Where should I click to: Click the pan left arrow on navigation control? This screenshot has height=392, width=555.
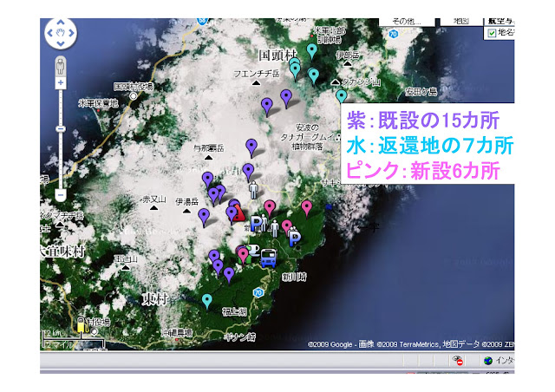tap(50, 33)
